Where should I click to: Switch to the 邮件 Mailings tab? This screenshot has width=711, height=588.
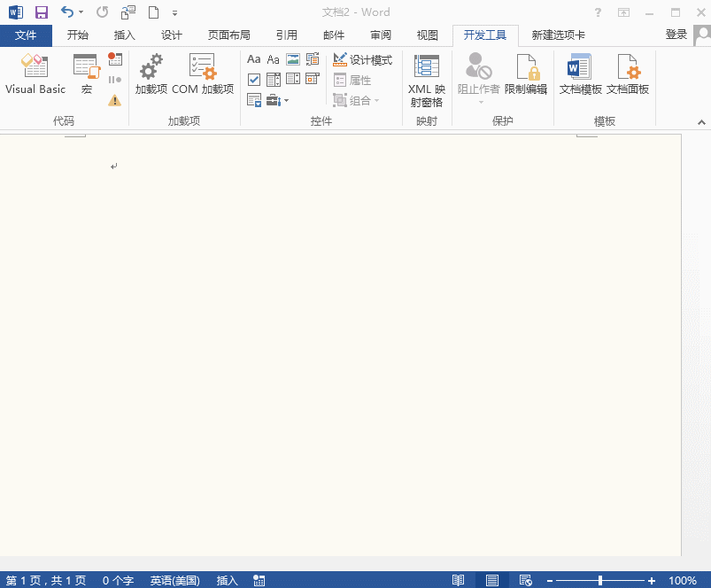[x=334, y=35]
